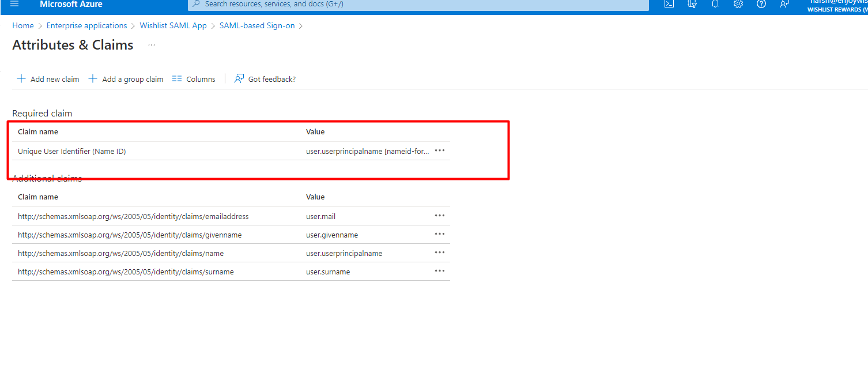The height and width of the screenshot is (373, 868).
Task: Click the user.userprincipalname [nameid-for... value
Action: [368, 151]
